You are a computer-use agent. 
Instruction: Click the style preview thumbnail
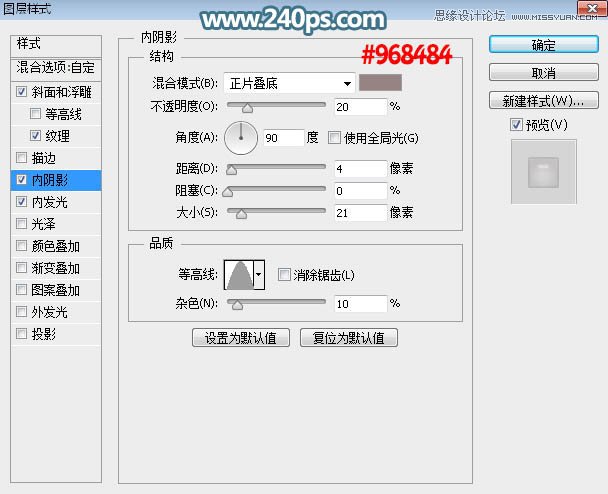[544, 171]
